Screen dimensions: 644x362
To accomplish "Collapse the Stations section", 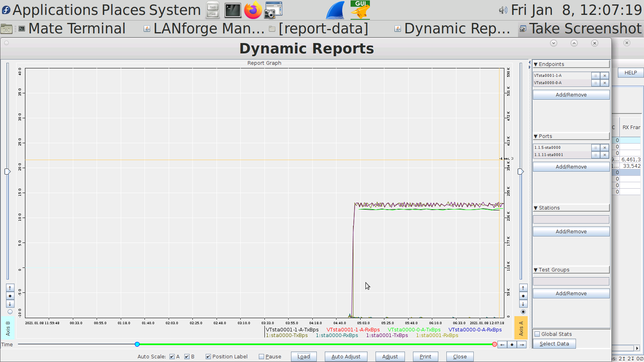I will point(536,208).
